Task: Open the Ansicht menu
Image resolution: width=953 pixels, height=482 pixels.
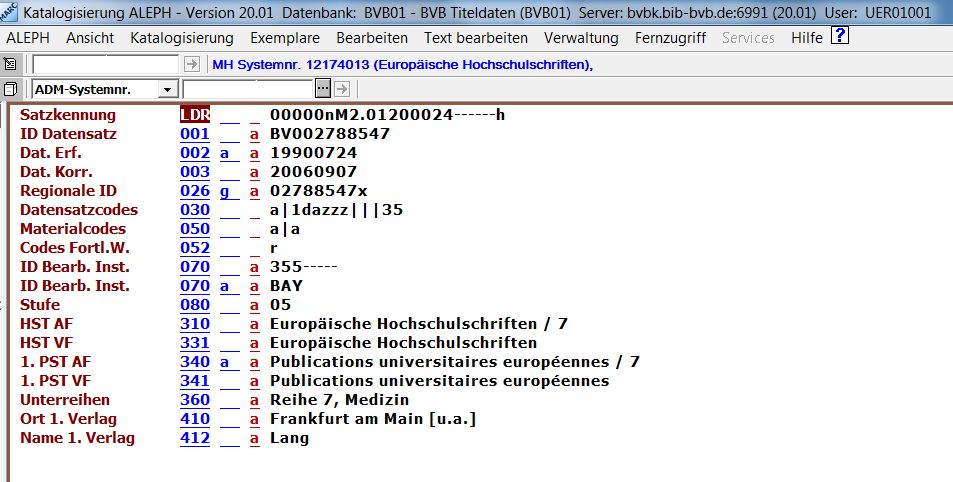Action: [90, 38]
